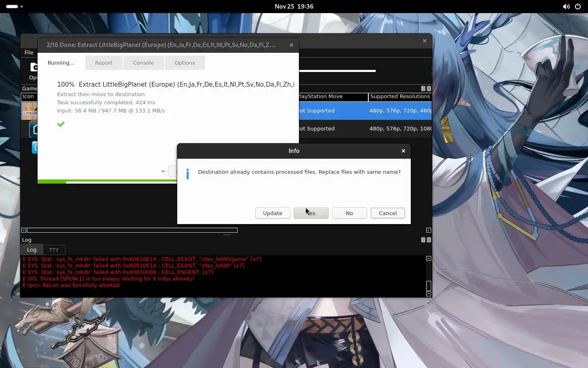This screenshot has height=368, width=588.
Task: Close the Info dialog with X
Action: click(x=403, y=151)
